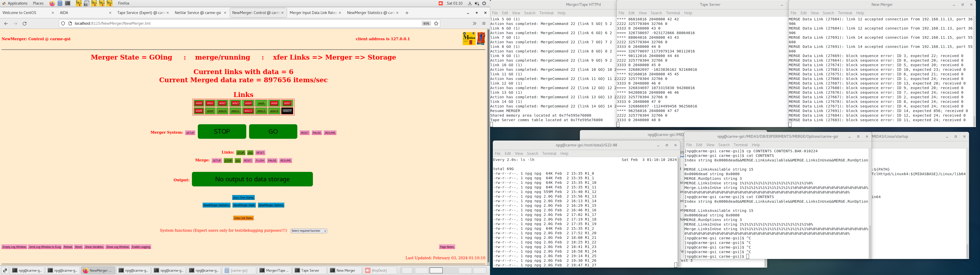The image size is (980, 275).
Task: Click the volume icon in the system tray
Action: (477, 3)
